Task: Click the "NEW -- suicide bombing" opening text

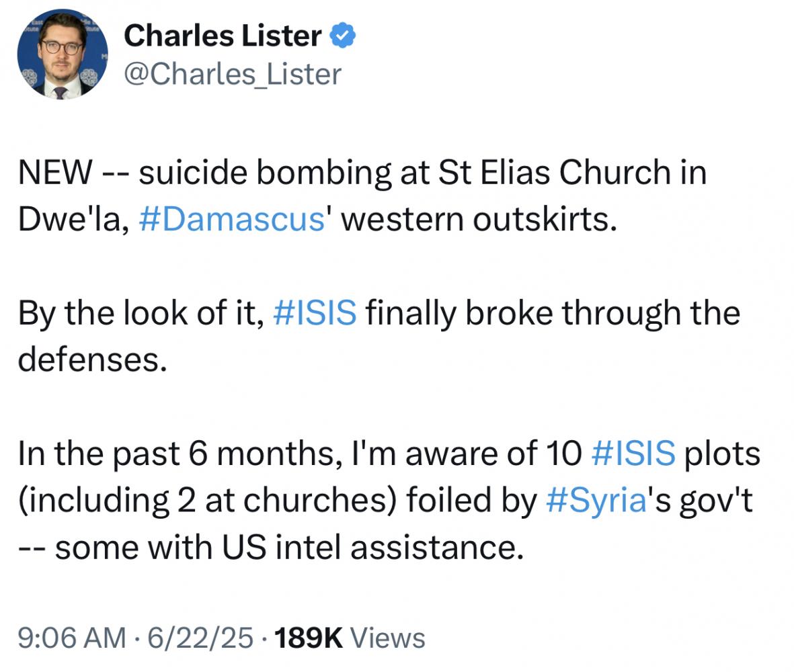Action: point(204,173)
